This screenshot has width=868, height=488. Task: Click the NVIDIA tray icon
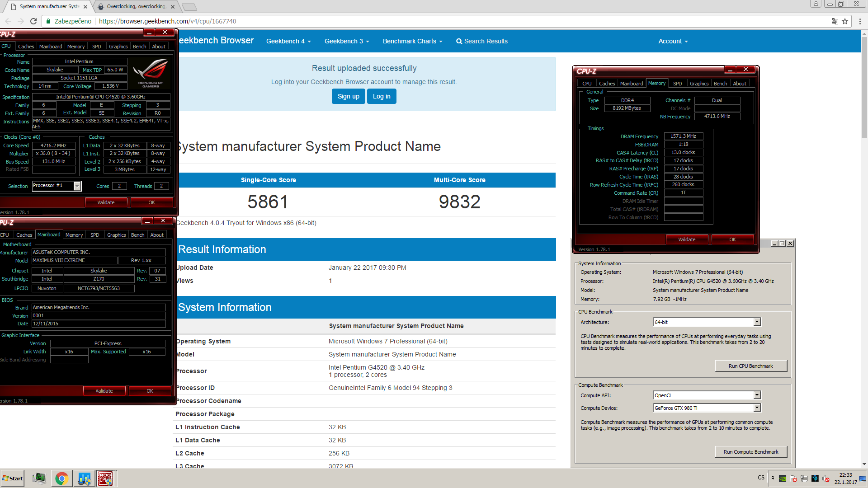click(x=783, y=479)
